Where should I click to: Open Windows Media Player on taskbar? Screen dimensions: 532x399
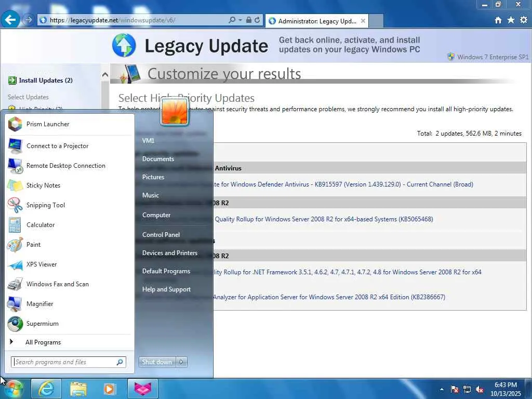pyautogui.click(x=110, y=389)
